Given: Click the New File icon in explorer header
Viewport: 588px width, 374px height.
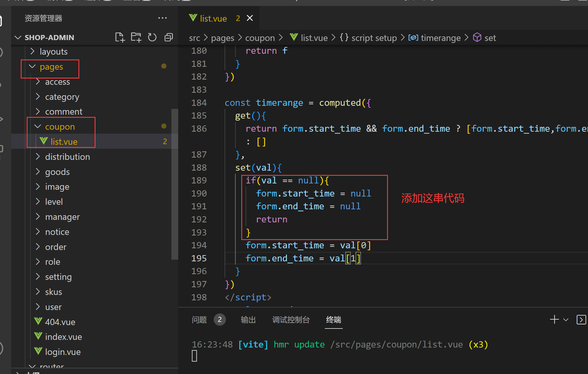Looking at the screenshot, I should pyautogui.click(x=120, y=37).
